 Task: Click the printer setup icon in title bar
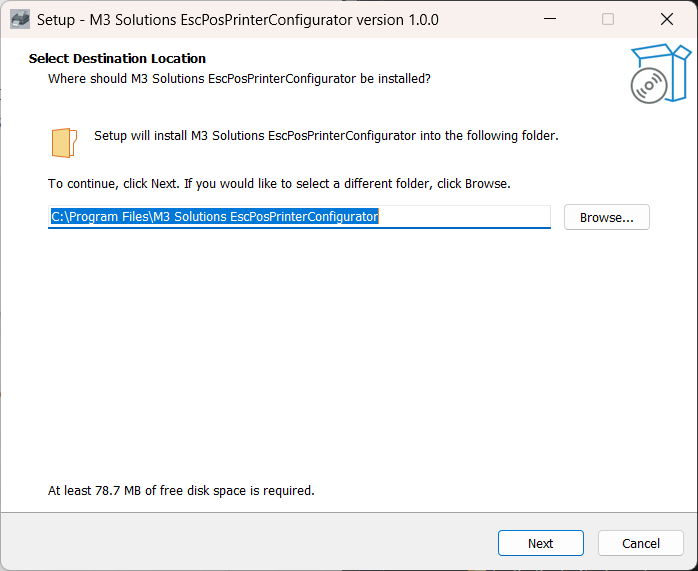(x=20, y=20)
